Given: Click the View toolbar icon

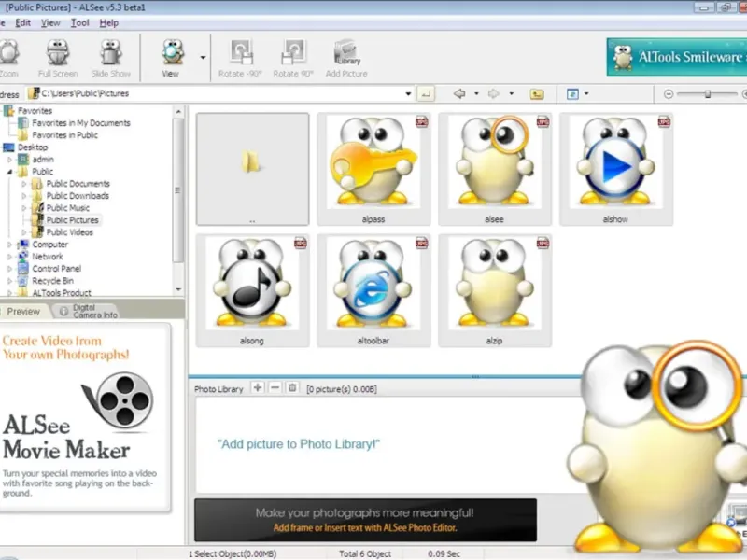Looking at the screenshot, I should pos(171,58).
